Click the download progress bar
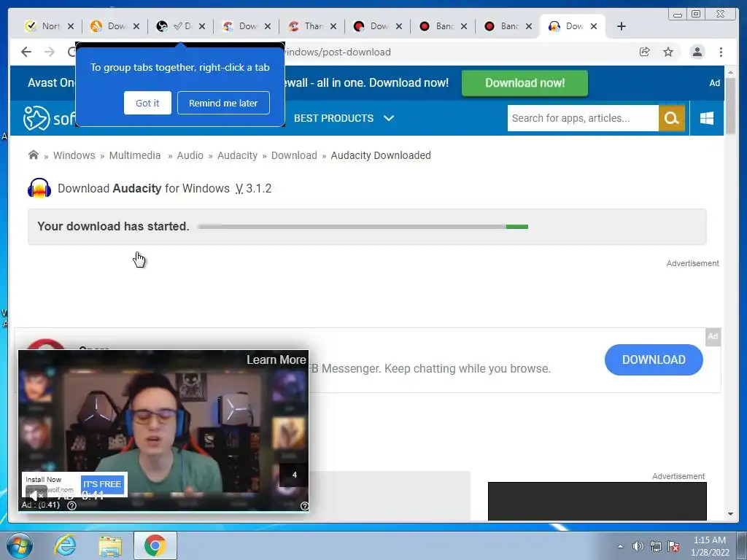This screenshot has height=560, width=747. tap(363, 227)
